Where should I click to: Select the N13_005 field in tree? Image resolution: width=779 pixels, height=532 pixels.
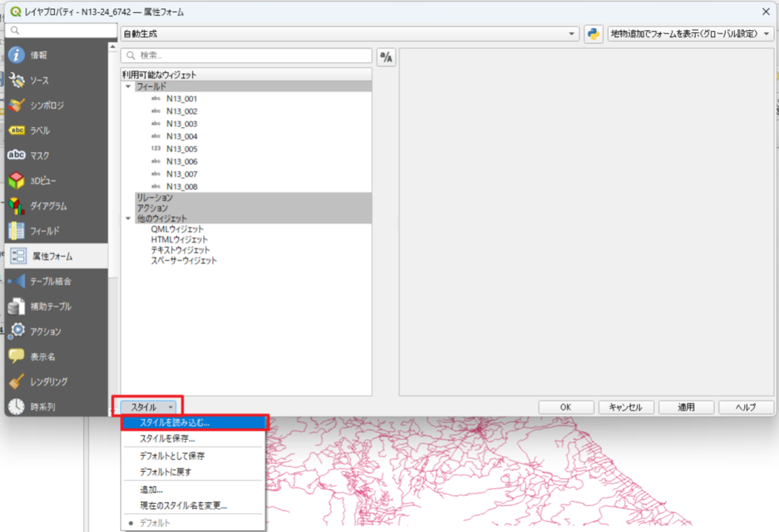[x=181, y=149]
